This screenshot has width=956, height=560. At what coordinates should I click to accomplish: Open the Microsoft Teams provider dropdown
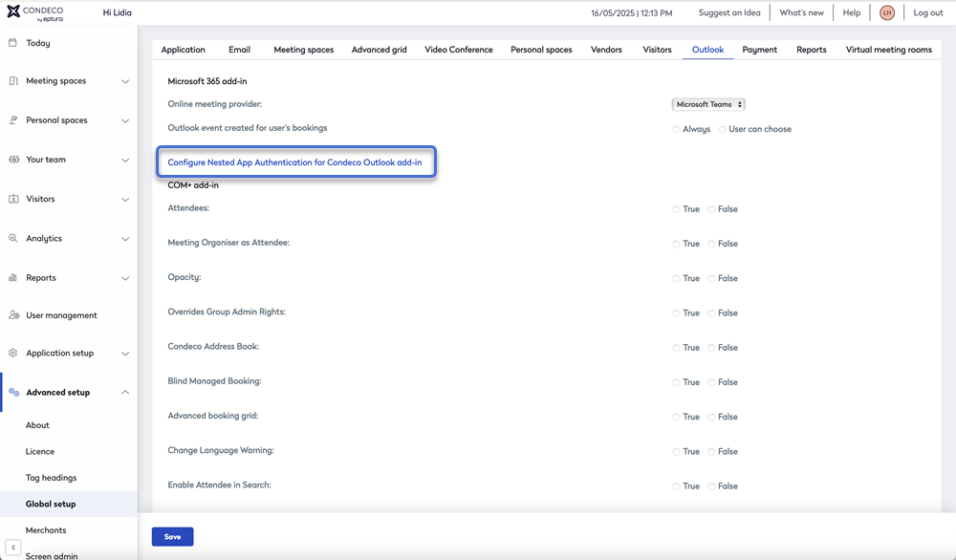(x=708, y=105)
